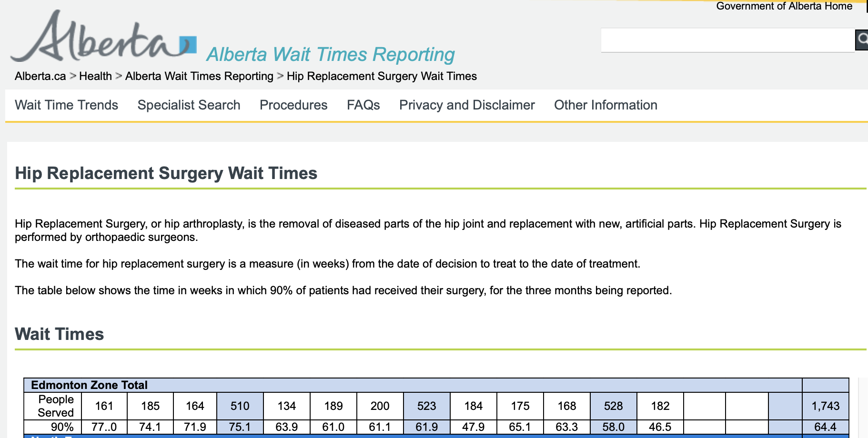Screen dimensions: 868x438
Task: Select the 90% cell 63.9
Action: point(287,427)
